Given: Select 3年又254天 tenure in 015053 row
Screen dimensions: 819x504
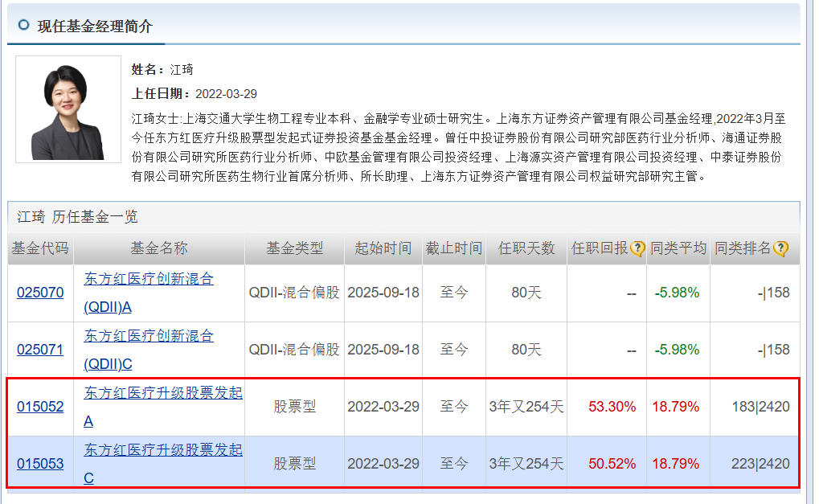Looking at the screenshot, I should pyautogui.click(x=526, y=464).
